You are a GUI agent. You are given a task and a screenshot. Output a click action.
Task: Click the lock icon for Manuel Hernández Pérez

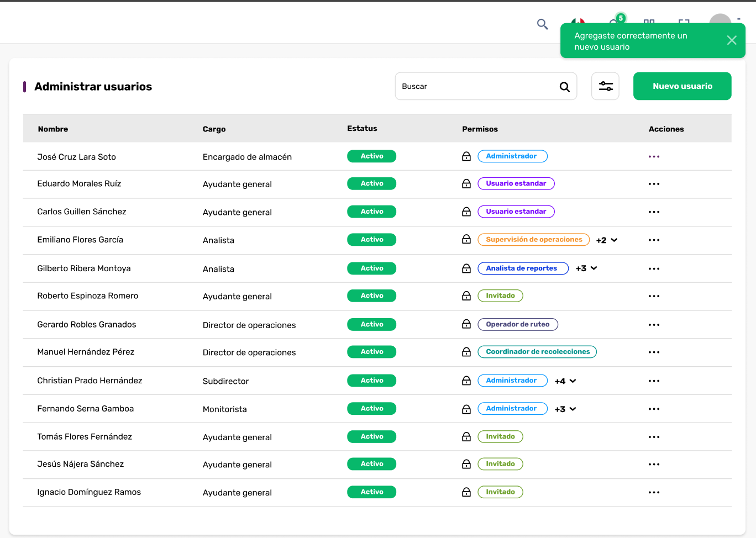click(x=466, y=352)
